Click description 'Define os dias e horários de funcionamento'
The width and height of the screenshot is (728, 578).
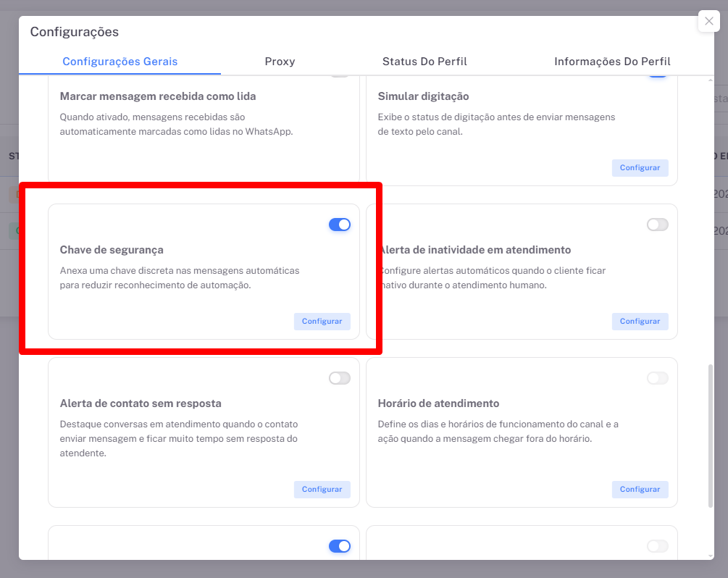click(x=498, y=431)
